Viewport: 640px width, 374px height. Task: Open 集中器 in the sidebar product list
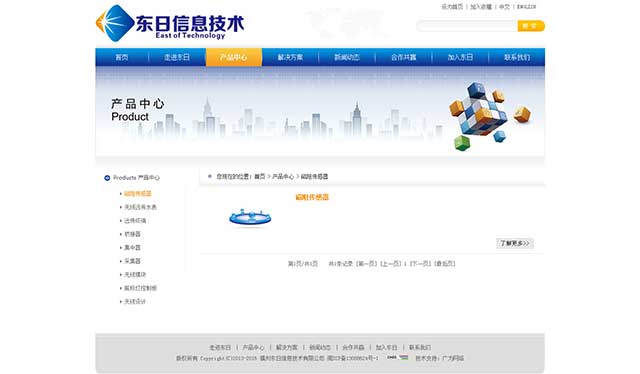[132, 247]
